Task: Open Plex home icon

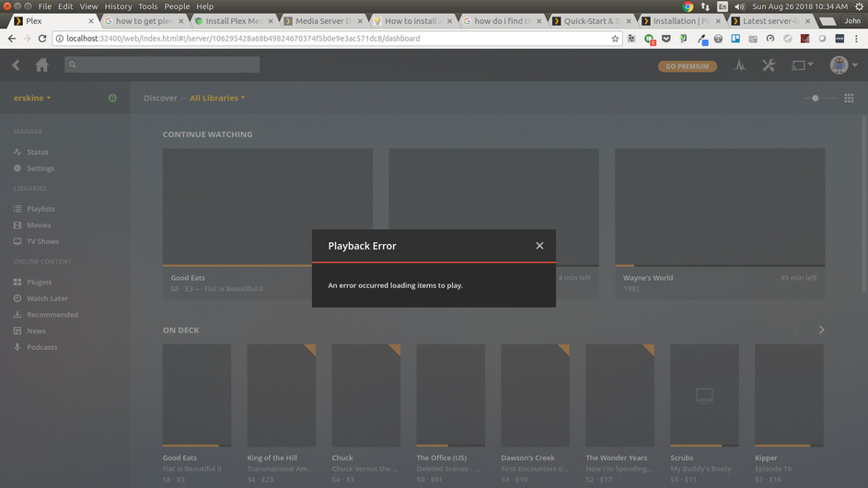Action: pos(42,64)
